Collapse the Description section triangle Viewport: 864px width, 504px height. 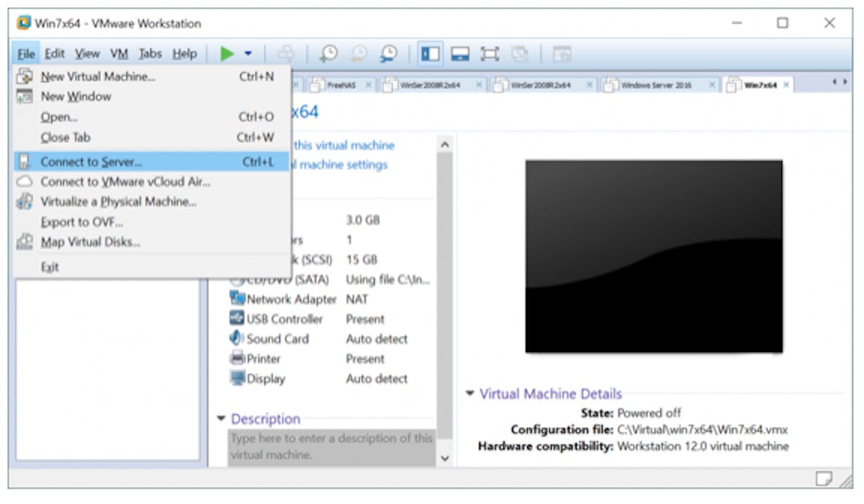click(x=221, y=419)
